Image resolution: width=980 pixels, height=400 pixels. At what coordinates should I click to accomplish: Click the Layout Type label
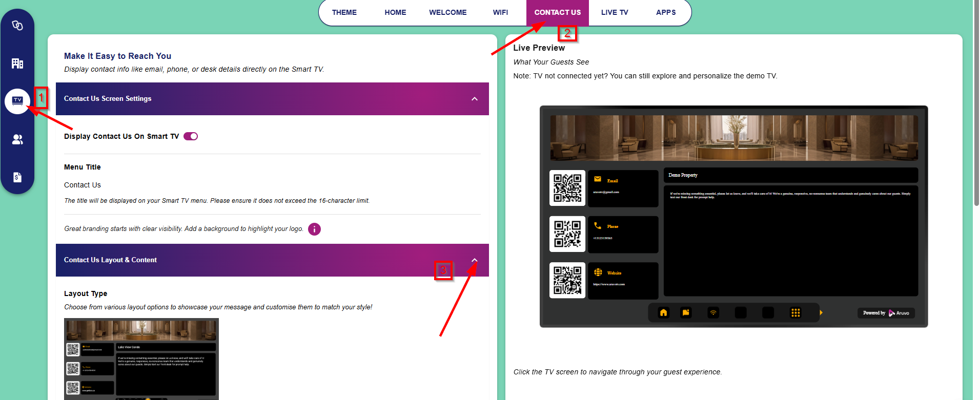(86, 293)
